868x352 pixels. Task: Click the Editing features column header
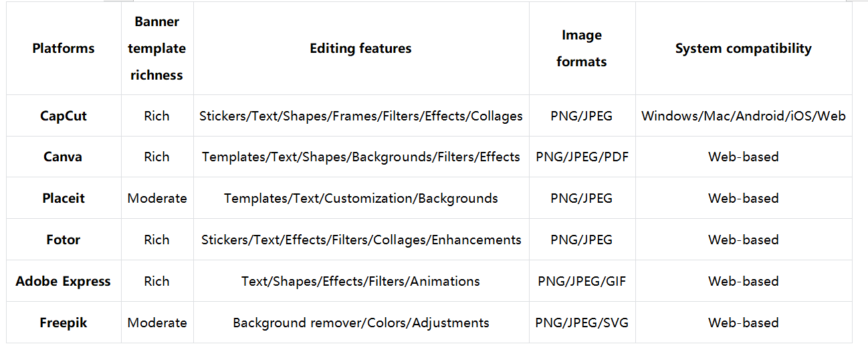(360, 48)
